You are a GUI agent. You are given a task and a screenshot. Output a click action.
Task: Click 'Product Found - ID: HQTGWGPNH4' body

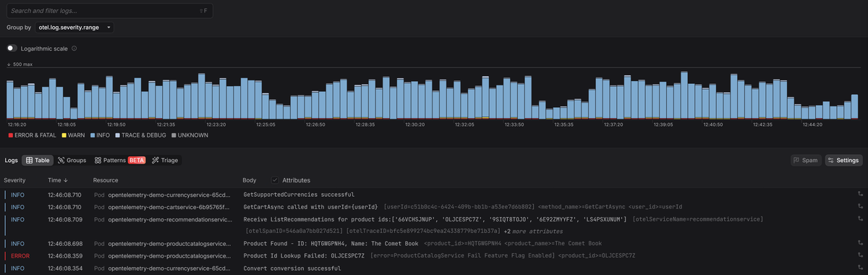pos(331,243)
